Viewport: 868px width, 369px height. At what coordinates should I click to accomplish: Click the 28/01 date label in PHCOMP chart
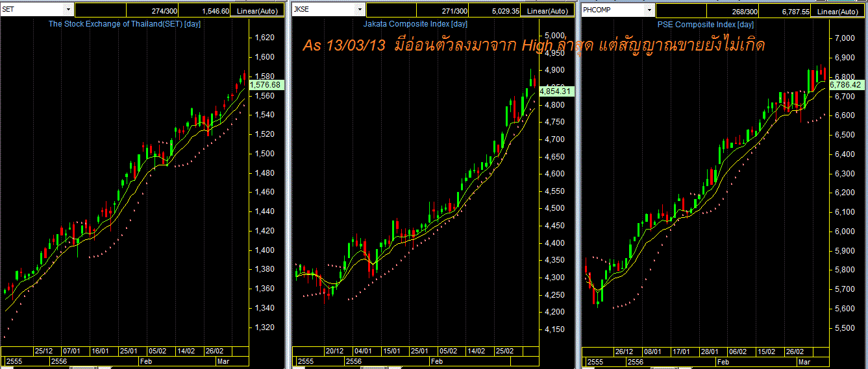coord(710,351)
